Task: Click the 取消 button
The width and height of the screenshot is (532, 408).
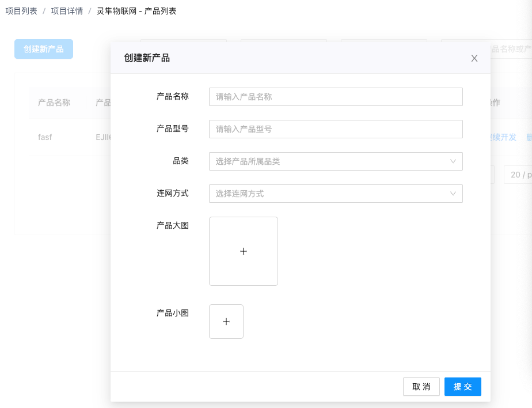Action: coord(421,387)
